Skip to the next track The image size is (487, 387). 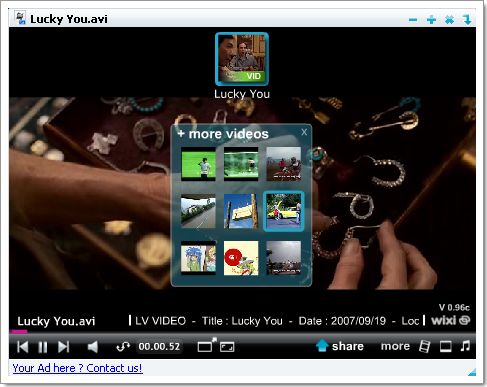pos(63,347)
